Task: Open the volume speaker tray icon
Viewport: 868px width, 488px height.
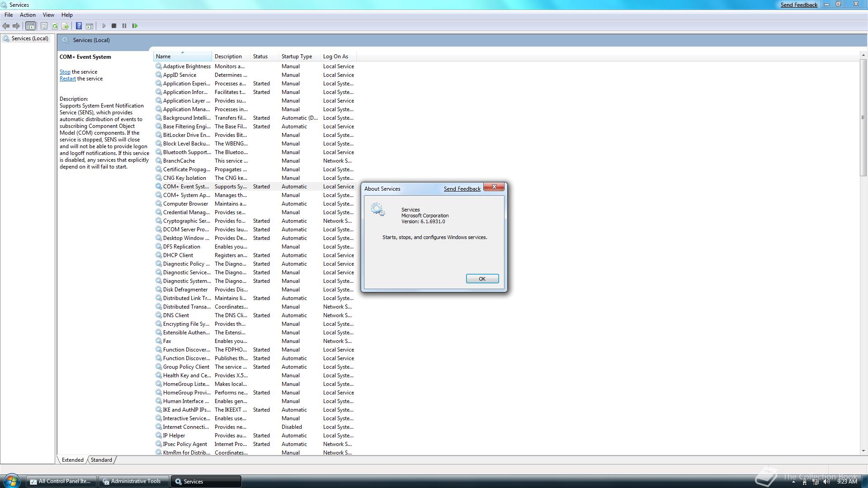Action: (x=827, y=482)
